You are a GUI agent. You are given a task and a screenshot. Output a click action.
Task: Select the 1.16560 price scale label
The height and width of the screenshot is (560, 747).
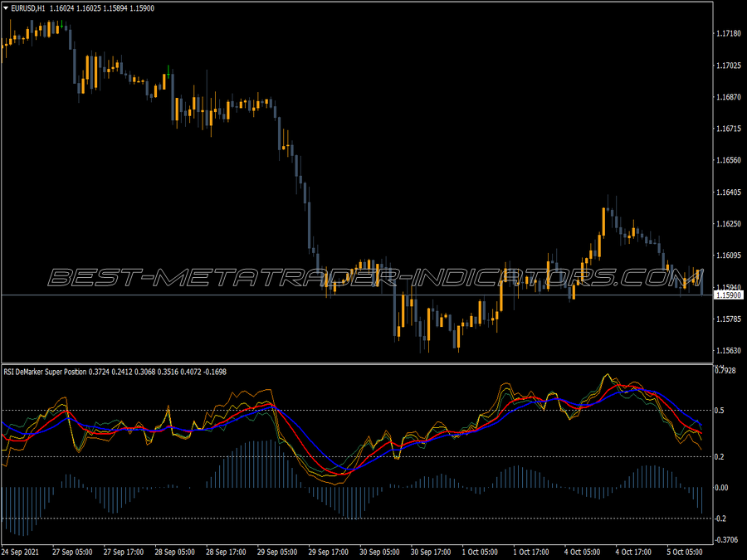tap(729, 160)
